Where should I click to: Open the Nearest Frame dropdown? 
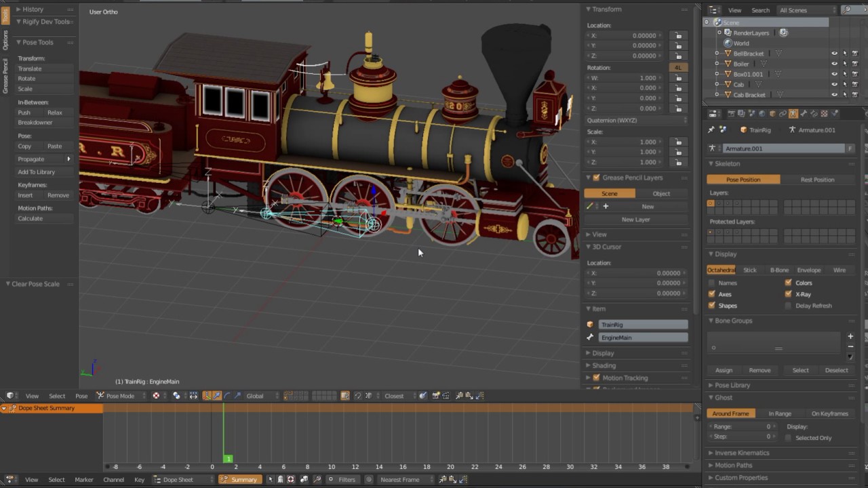405,479
